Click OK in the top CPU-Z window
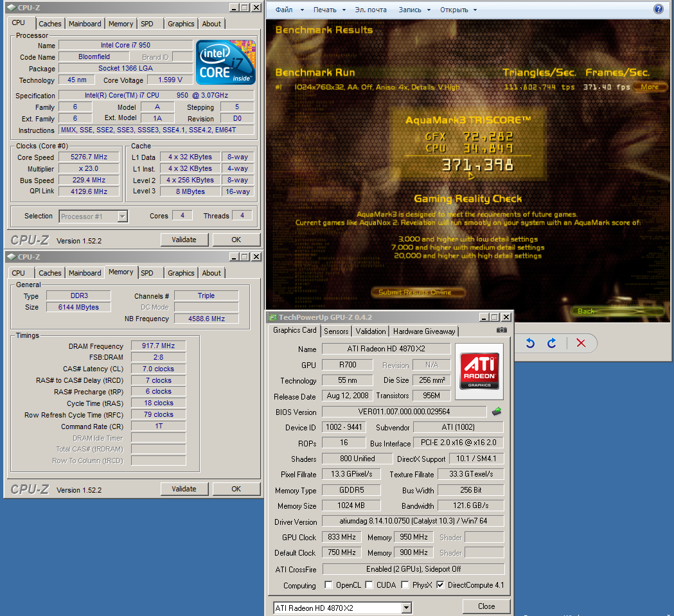674x616 pixels. click(236, 240)
